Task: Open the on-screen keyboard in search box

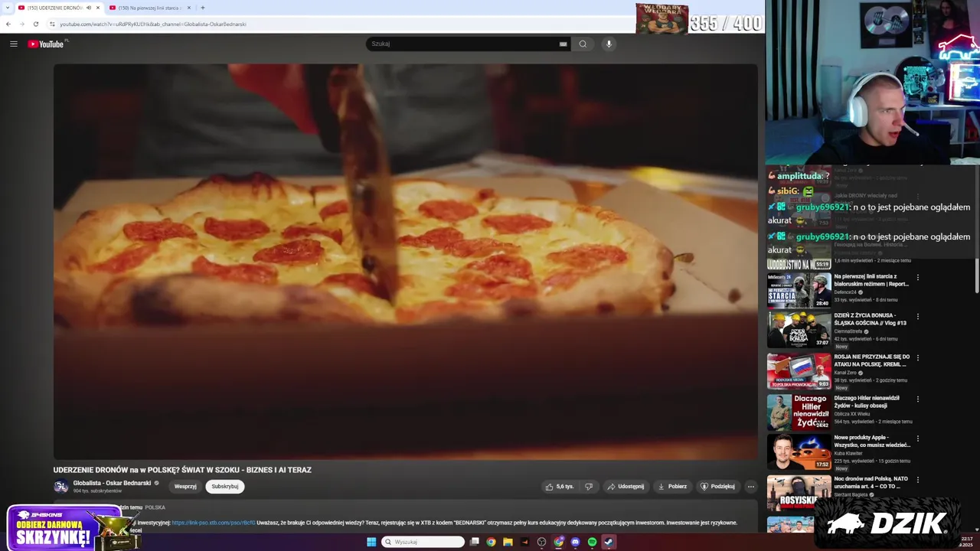Action: coord(563,44)
